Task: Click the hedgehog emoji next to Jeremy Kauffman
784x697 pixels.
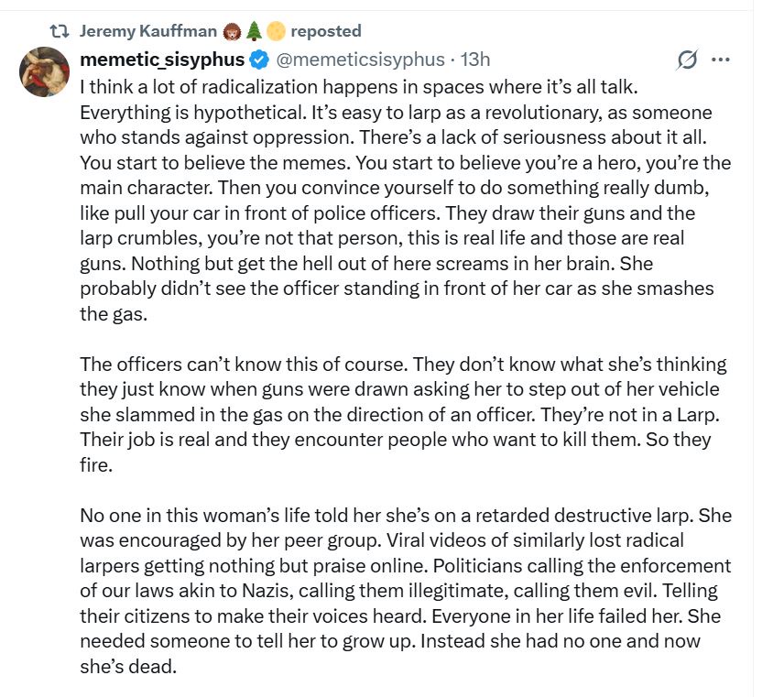Action: [234, 31]
